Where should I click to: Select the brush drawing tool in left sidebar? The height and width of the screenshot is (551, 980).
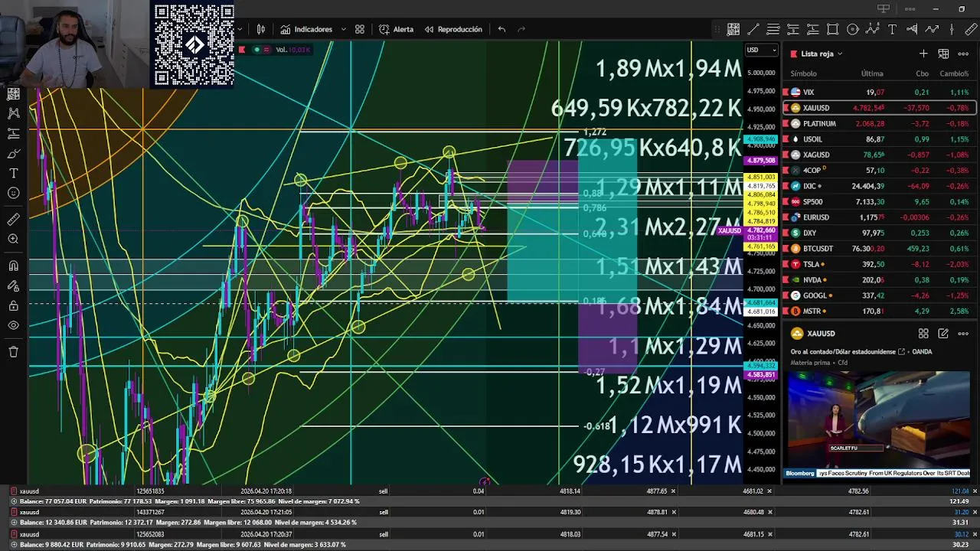tap(13, 153)
